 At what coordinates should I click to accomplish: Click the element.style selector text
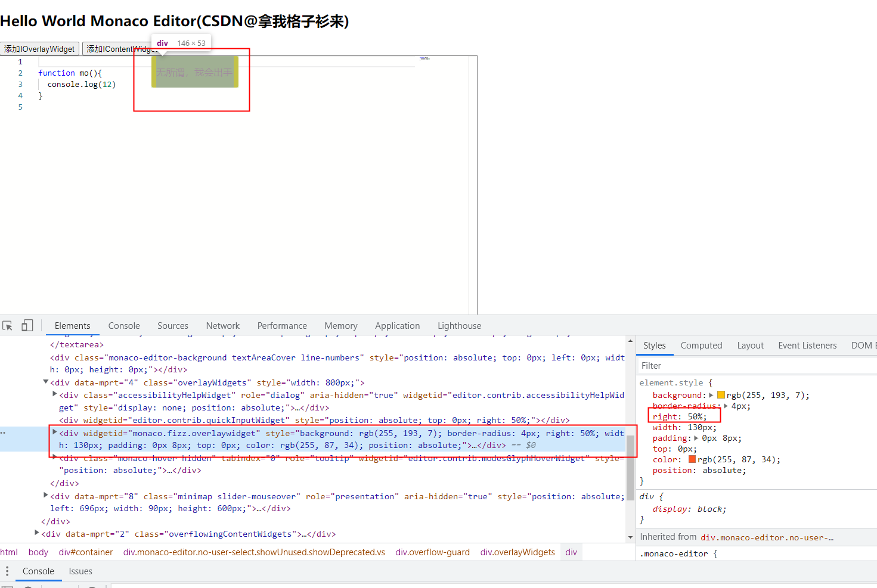[x=671, y=382]
